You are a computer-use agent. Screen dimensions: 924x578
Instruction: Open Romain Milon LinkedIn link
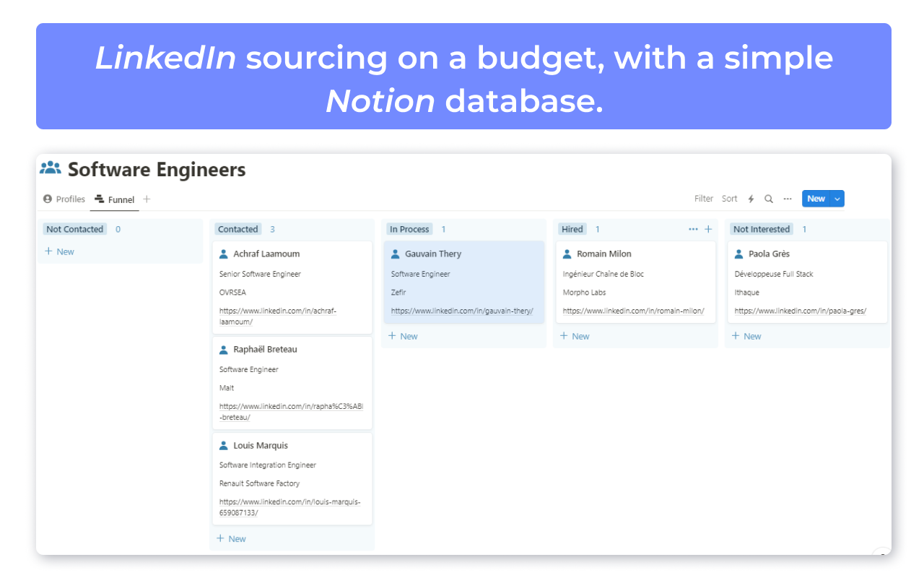(634, 311)
